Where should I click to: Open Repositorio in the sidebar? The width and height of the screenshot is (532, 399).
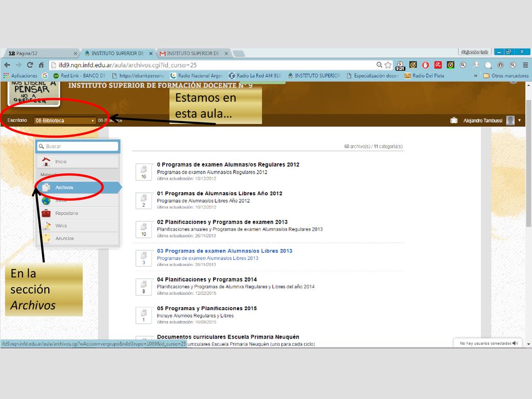pos(78,213)
